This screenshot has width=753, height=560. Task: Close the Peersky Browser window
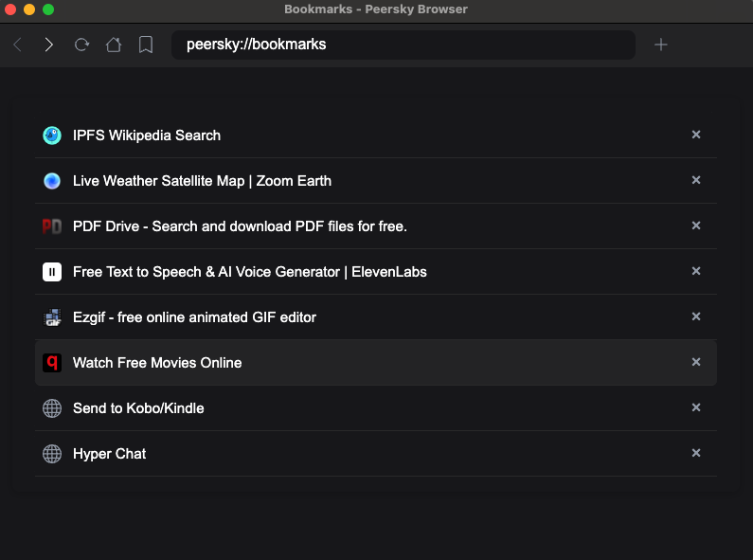click(x=10, y=9)
